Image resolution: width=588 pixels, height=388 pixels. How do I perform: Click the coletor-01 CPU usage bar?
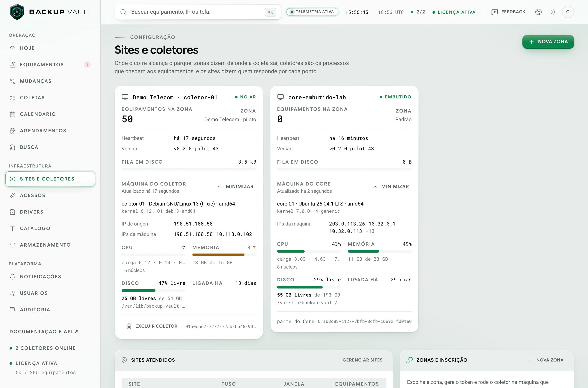[154, 255]
